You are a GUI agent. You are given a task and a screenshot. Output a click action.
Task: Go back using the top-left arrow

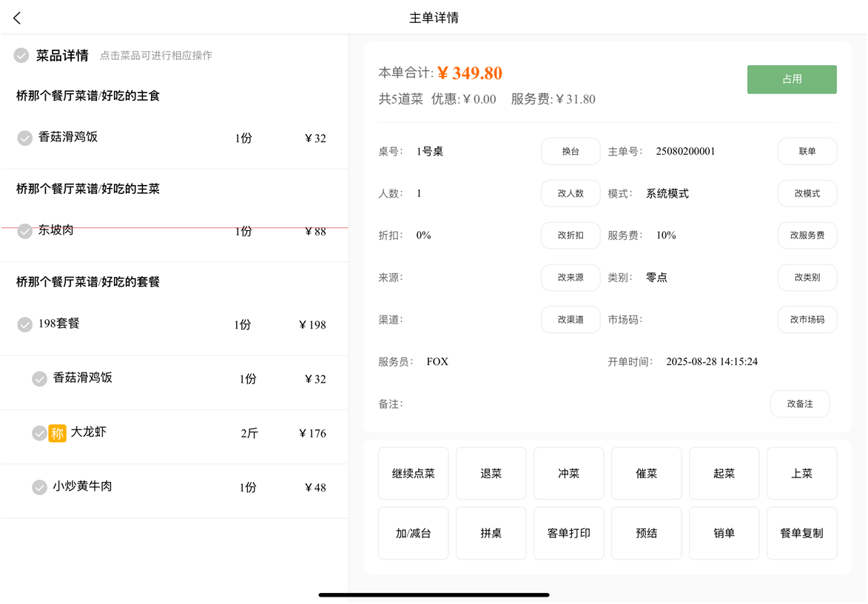(x=17, y=18)
